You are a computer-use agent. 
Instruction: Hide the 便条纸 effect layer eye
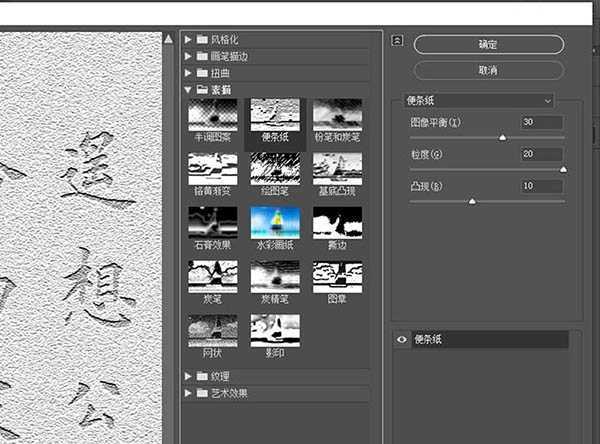pos(401,340)
